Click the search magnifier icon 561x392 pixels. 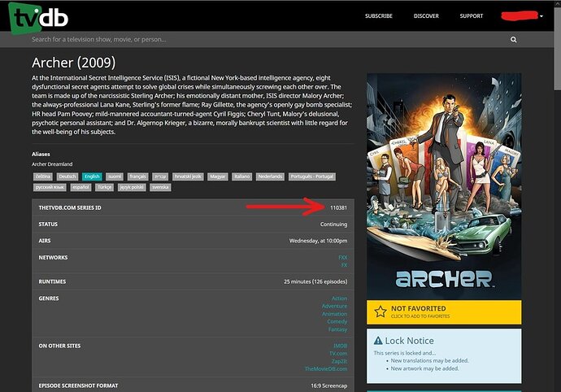(x=513, y=39)
